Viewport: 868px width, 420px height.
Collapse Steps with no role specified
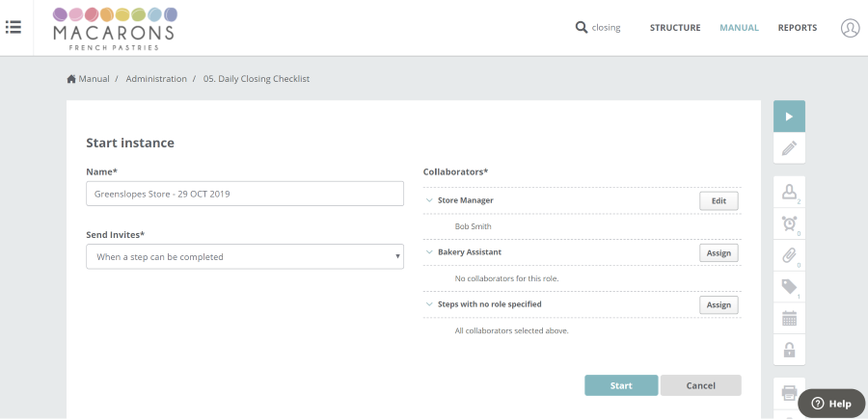tap(429, 304)
